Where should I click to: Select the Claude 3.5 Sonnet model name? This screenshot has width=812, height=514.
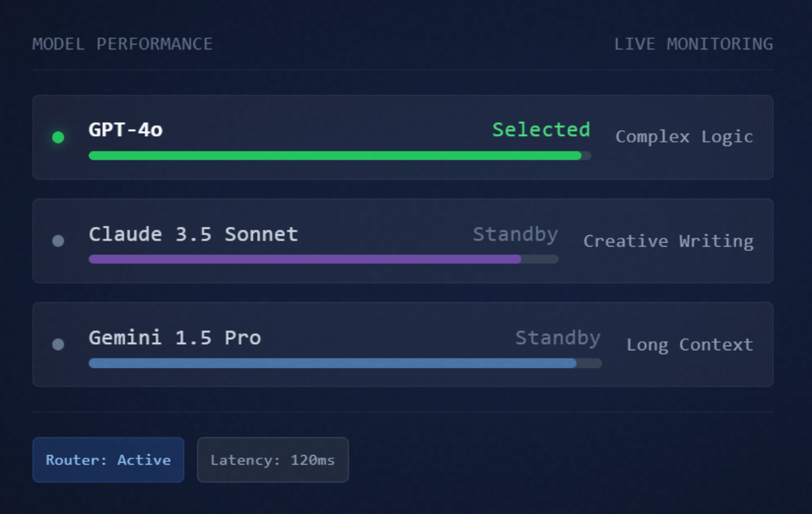(193, 234)
